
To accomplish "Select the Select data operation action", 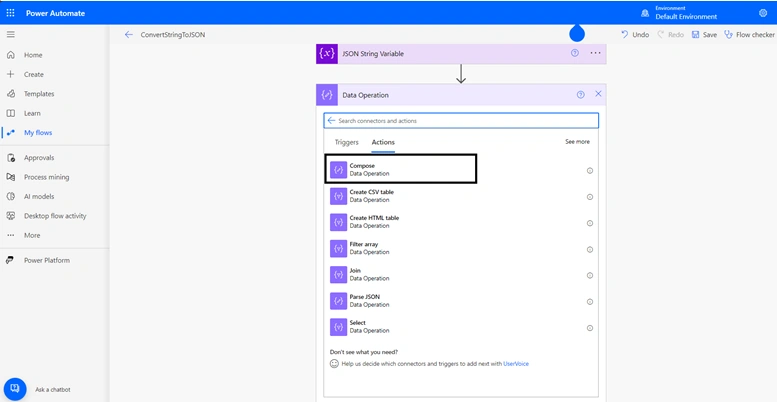I will point(461,327).
